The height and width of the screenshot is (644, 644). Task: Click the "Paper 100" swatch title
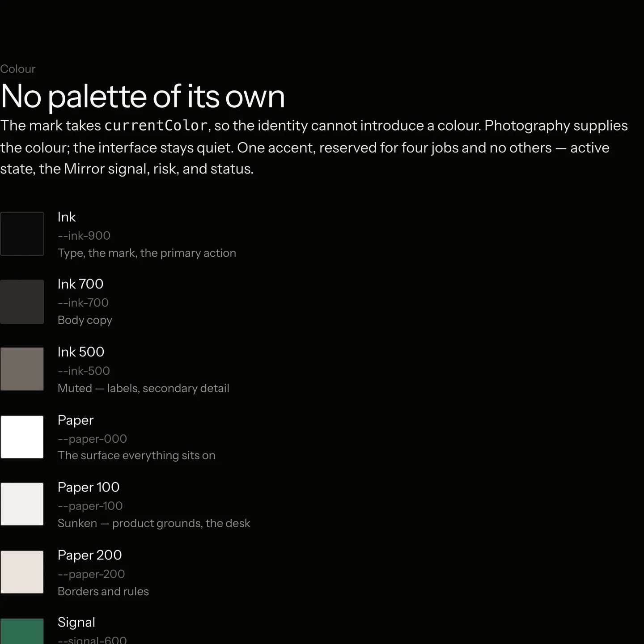click(89, 487)
